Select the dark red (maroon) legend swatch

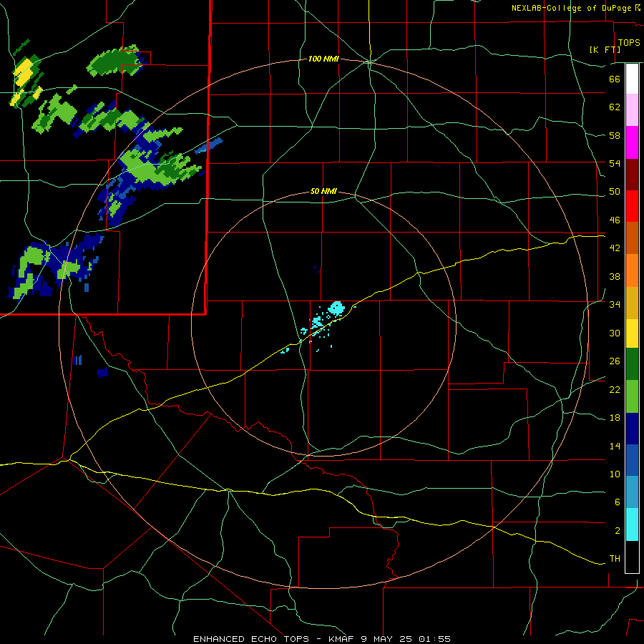click(632, 175)
